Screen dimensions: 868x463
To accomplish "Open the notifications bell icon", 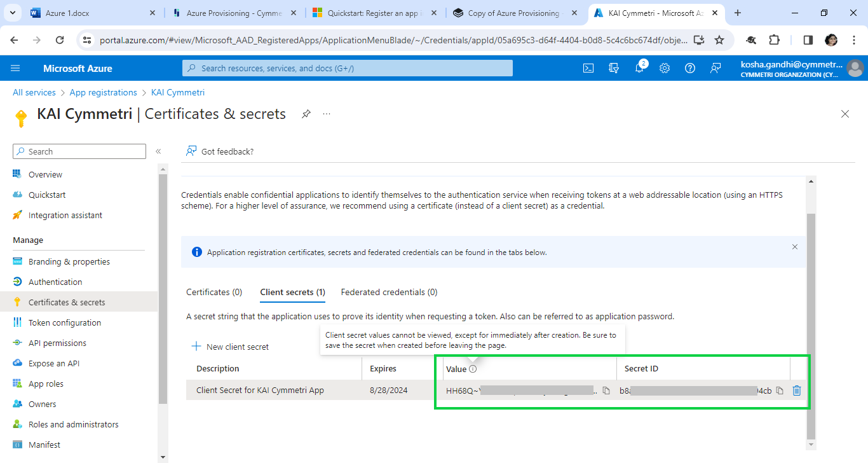I will coord(639,68).
